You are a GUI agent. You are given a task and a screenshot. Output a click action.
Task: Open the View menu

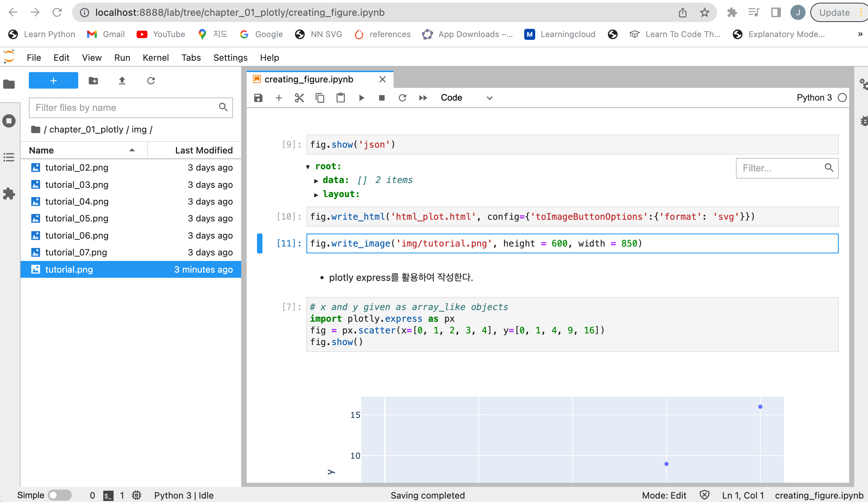(x=92, y=58)
